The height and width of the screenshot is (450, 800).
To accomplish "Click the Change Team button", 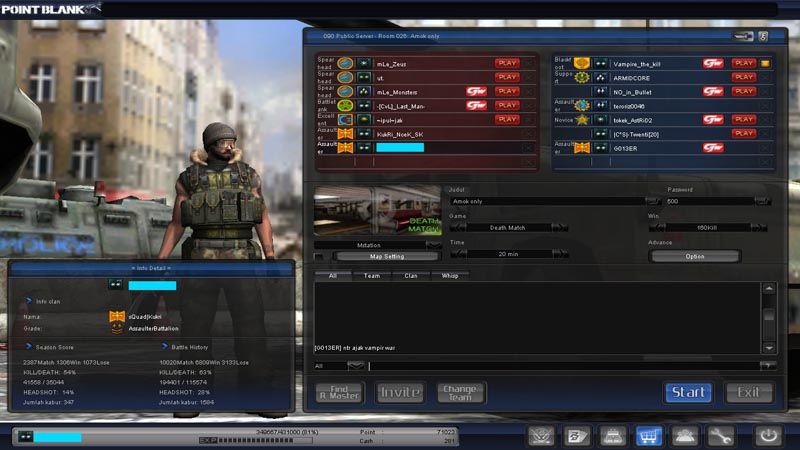I will (460, 392).
